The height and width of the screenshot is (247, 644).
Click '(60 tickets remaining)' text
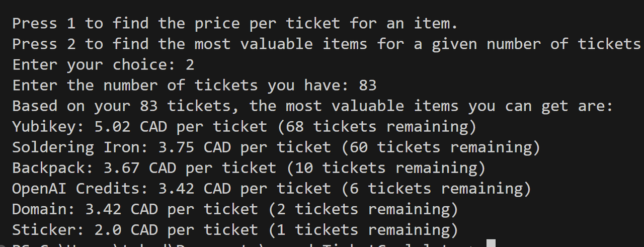click(441, 147)
